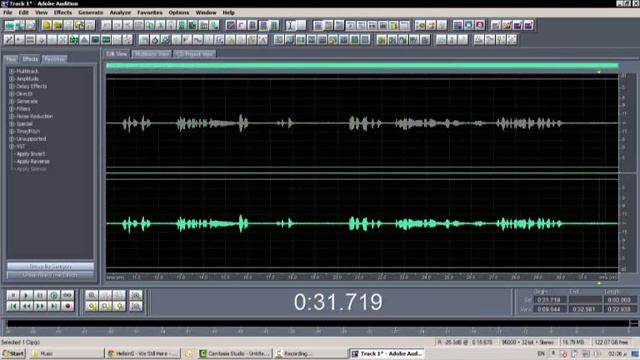
Task: Click the Zoom Out Vertically icon
Action: 136,306
